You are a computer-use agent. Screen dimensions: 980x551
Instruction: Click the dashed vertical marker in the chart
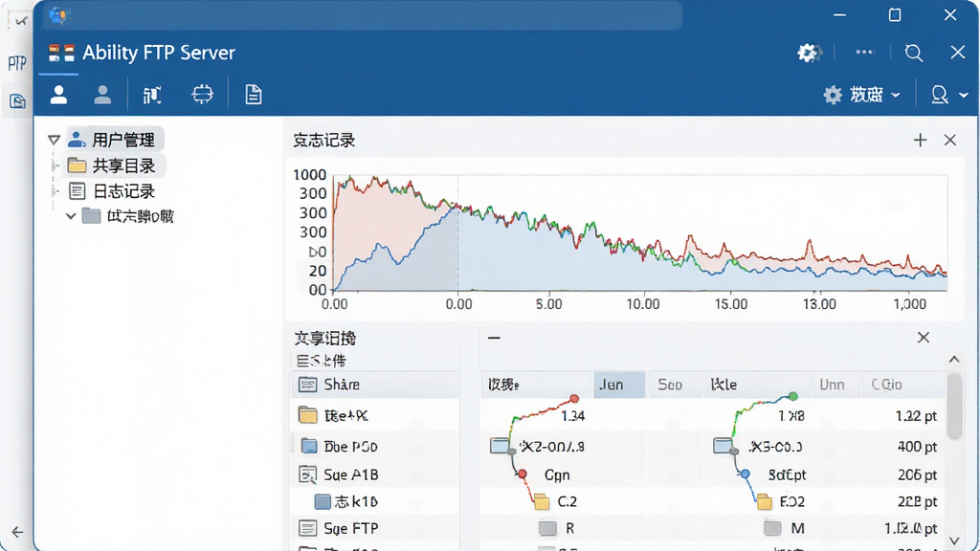coord(458,232)
